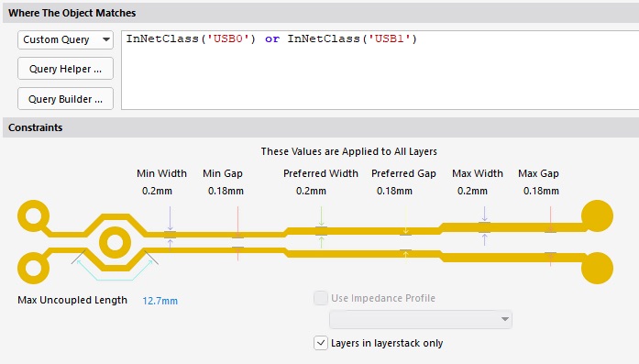Uncheck Layers in layerstack only
The width and height of the screenshot is (639, 364).
321,343
